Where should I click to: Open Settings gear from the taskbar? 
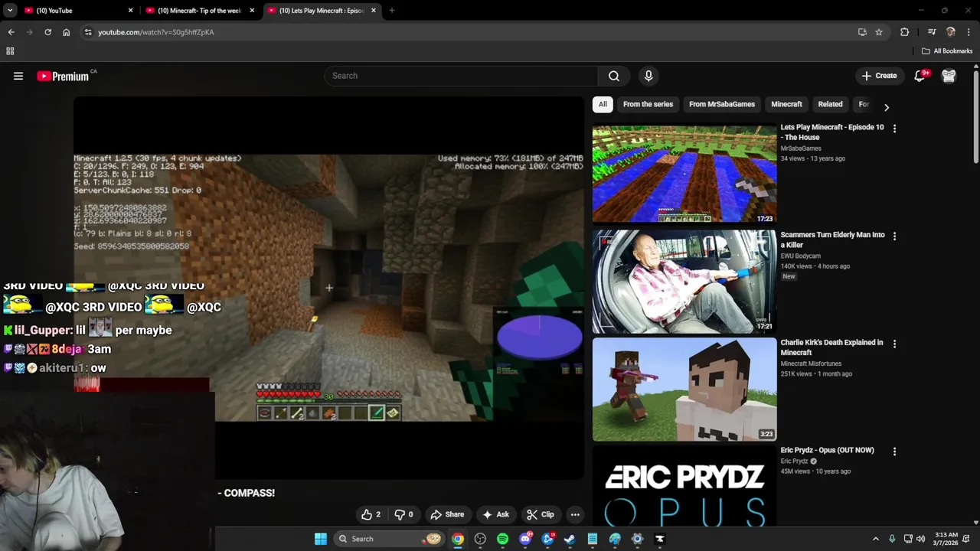click(637, 539)
